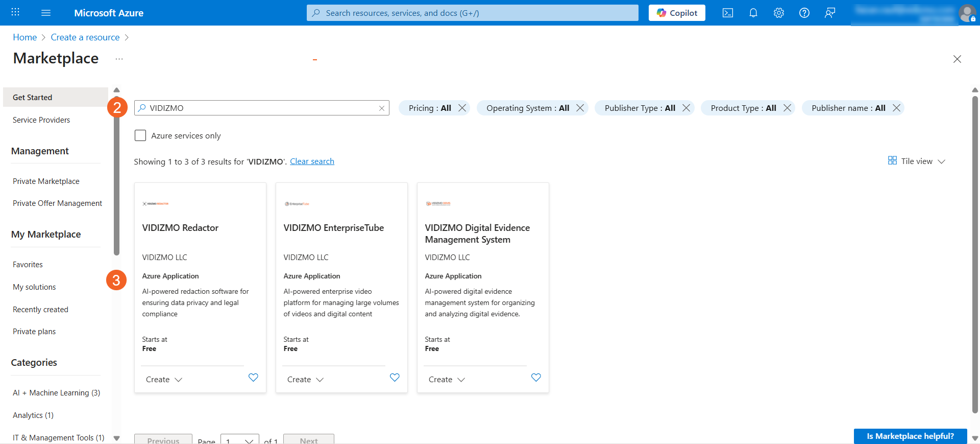
Task: Favorite VIDIZMO Redactor with heart icon
Action: coord(253,378)
